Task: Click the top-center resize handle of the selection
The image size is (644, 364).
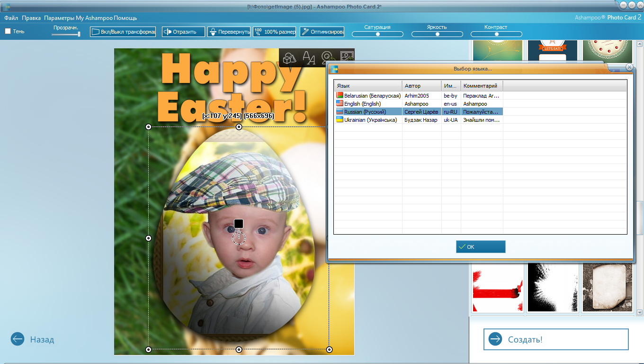Action: pos(239,127)
